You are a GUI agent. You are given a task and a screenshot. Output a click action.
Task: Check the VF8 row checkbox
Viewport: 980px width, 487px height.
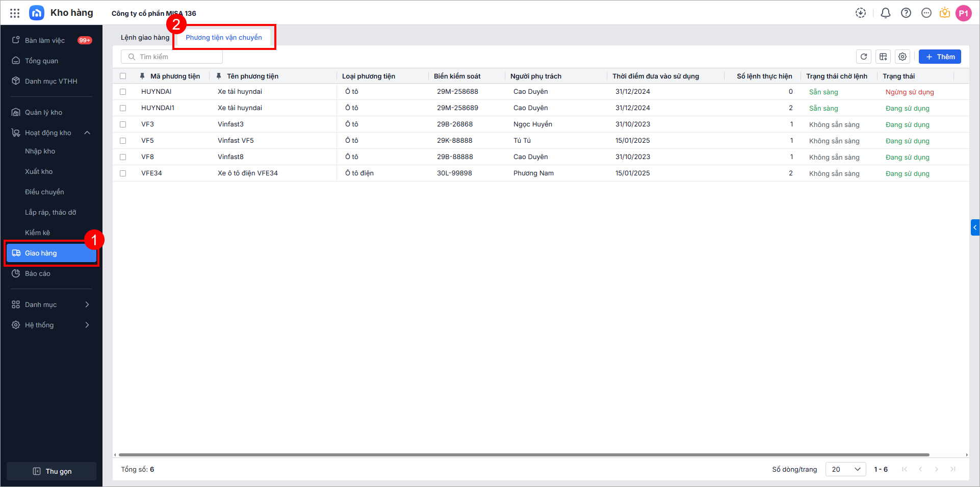(x=123, y=157)
